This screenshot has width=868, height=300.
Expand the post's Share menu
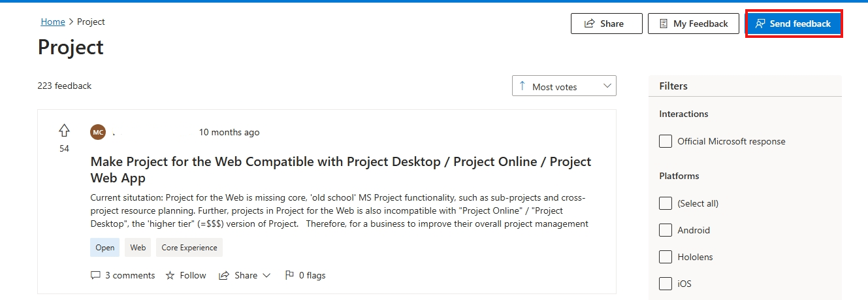[x=244, y=275]
